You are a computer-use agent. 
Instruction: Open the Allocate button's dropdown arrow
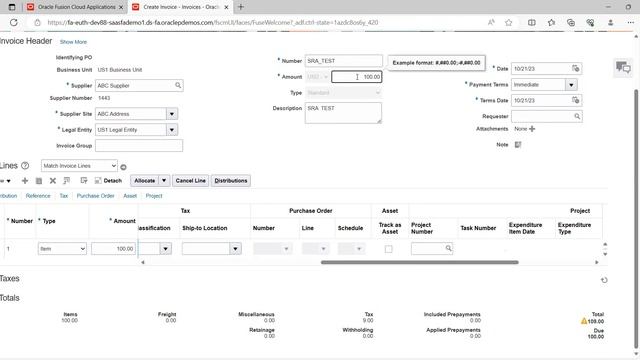(164, 180)
